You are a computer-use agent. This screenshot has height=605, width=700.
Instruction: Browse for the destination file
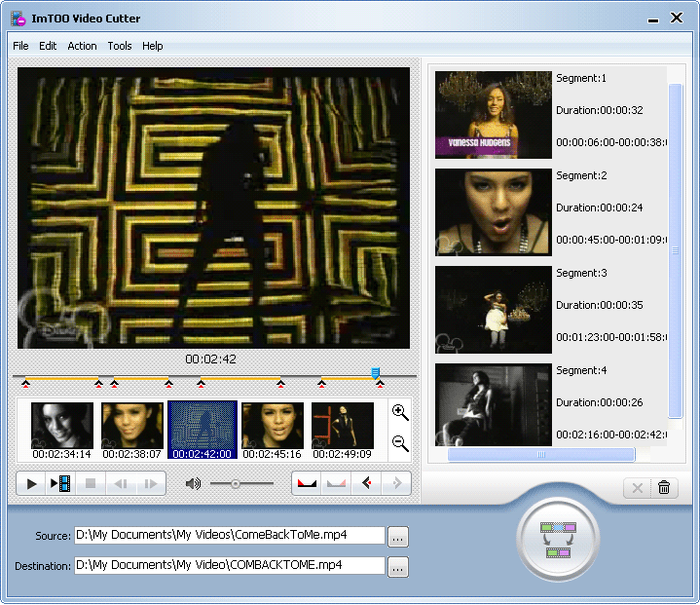pos(398,567)
